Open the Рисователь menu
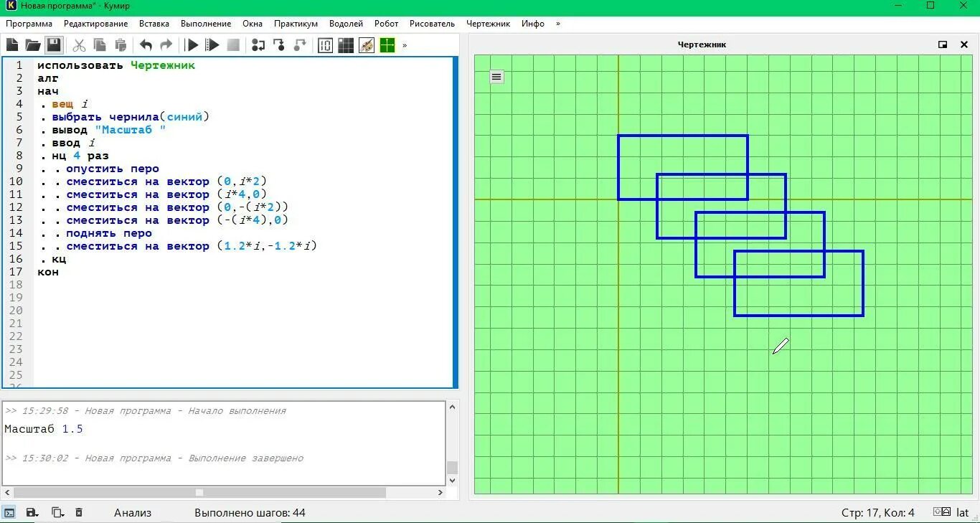Screen dimensions: 980x523 (x=432, y=24)
